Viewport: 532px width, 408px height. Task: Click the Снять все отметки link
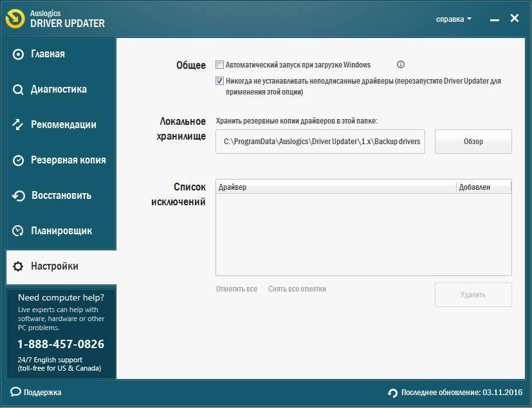(297, 289)
